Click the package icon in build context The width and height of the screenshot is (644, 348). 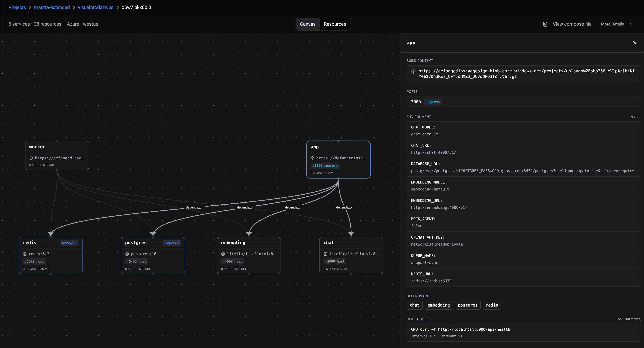click(413, 71)
